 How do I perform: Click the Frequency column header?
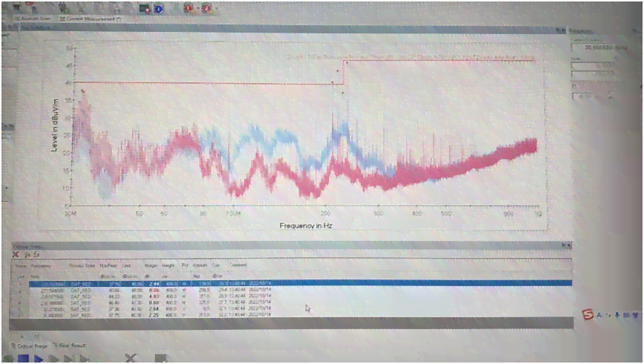click(42, 266)
